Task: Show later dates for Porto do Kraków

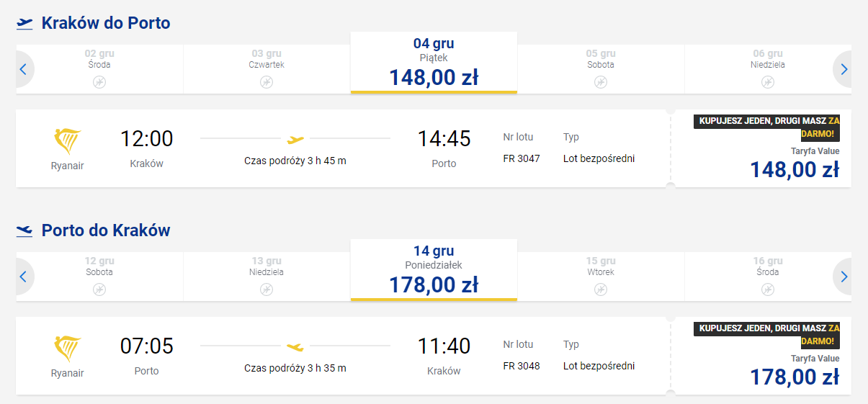Action: 844,277
